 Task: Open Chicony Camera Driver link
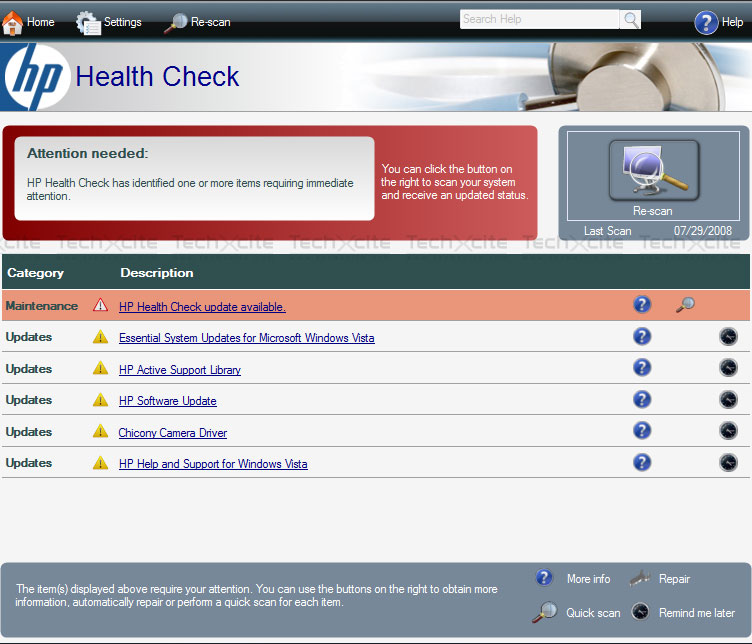pos(173,433)
